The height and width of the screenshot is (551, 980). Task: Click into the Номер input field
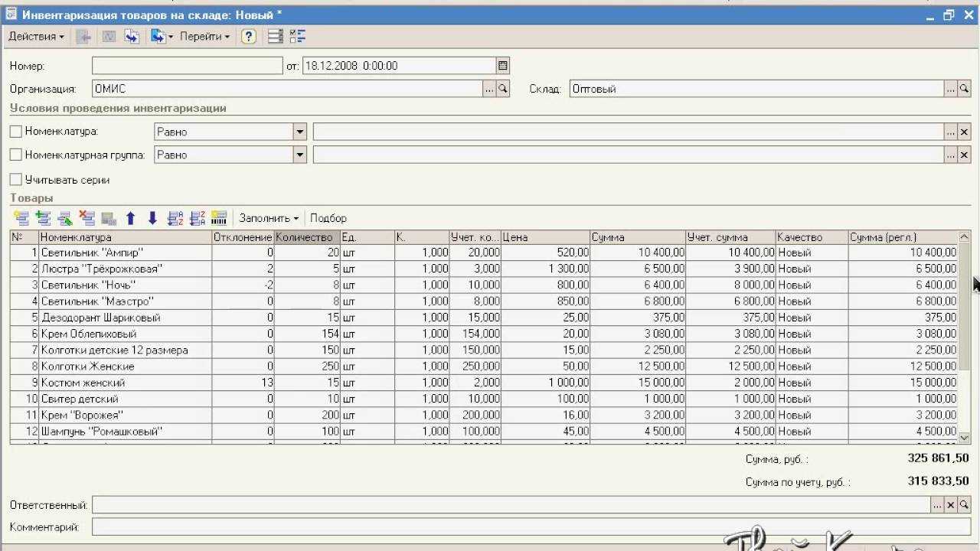(187, 66)
